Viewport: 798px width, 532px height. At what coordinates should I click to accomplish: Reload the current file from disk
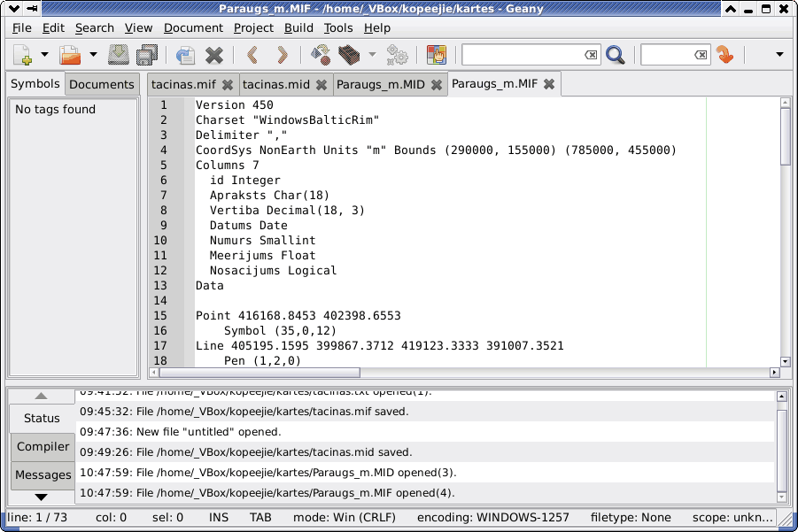click(185, 55)
